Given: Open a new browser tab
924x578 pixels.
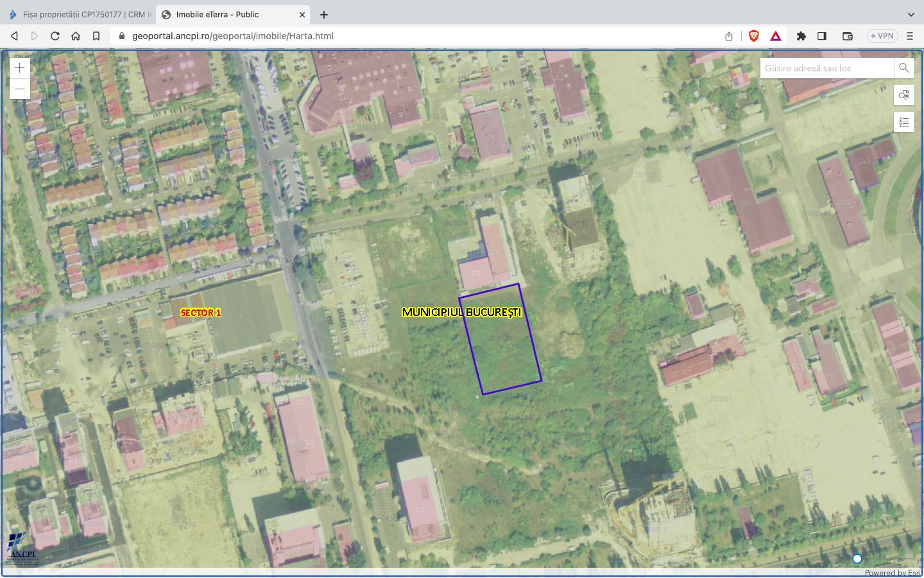Looking at the screenshot, I should point(324,14).
